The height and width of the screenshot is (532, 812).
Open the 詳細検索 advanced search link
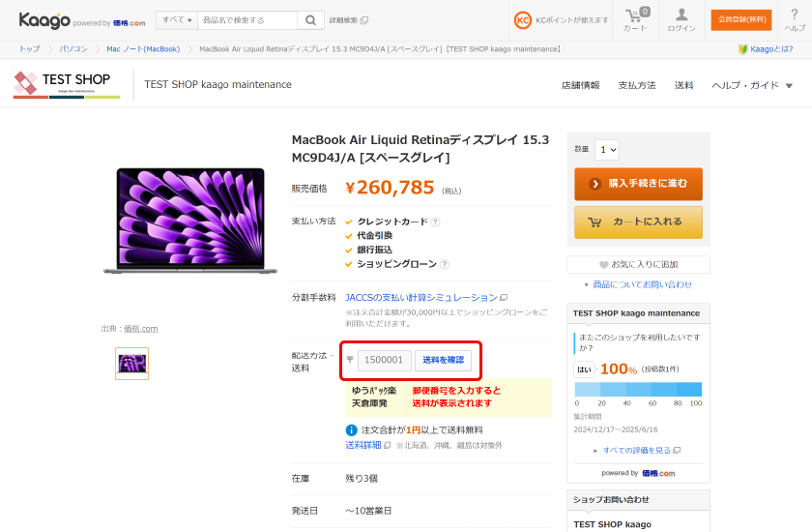click(x=349, y=20)
